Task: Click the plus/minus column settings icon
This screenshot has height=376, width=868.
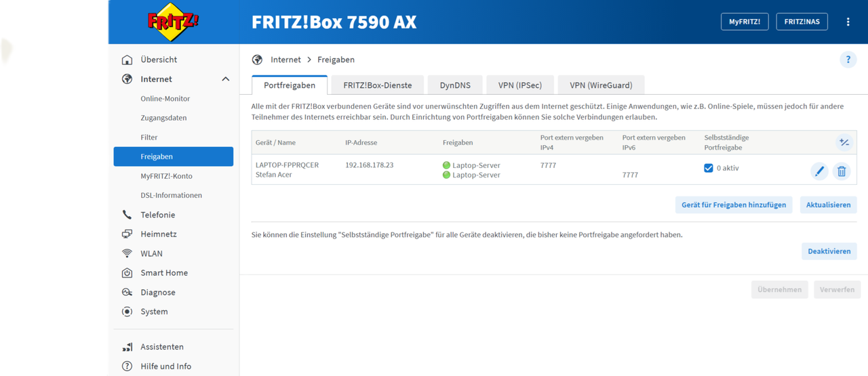Action: [x=844, y=142]
